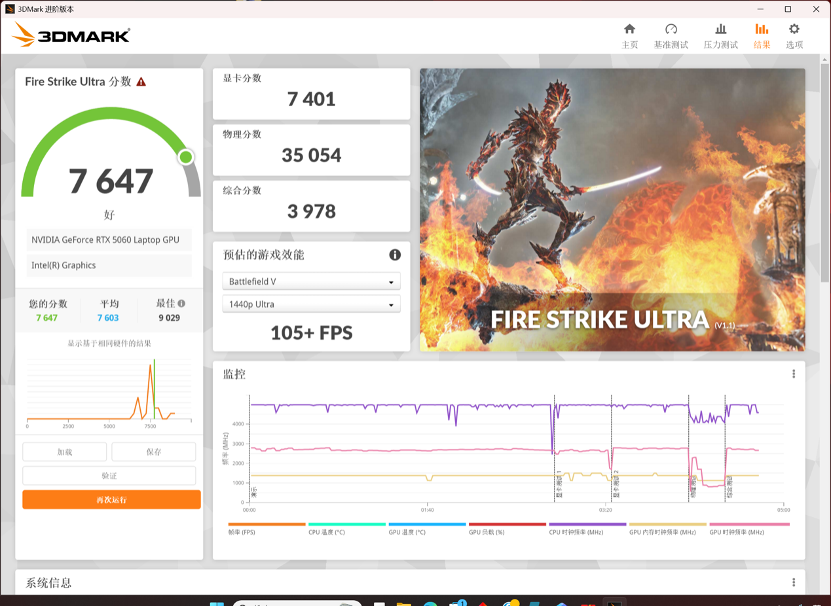Screen dimensions: 832x606
Task: Click the 9 029 best score value
Action: pos(169,317)
